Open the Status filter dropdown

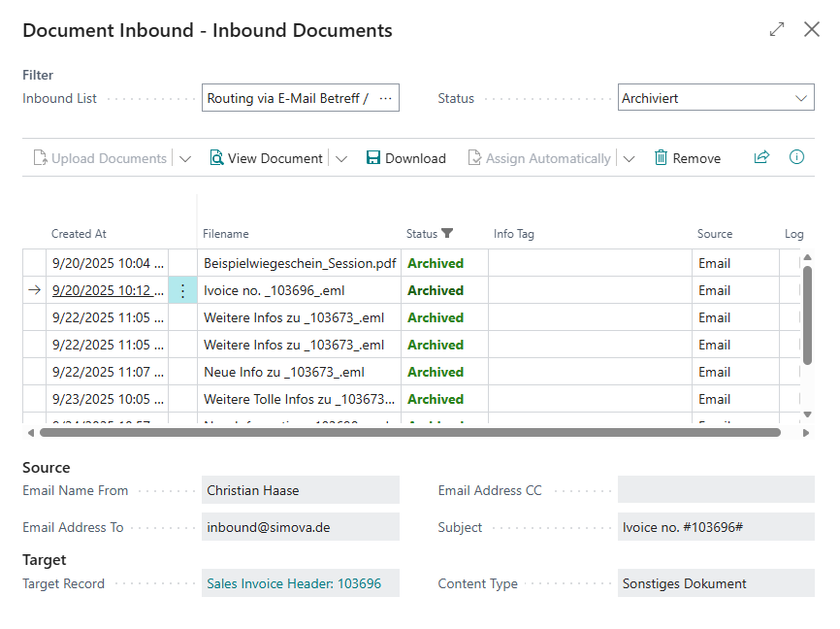[800, 98]
